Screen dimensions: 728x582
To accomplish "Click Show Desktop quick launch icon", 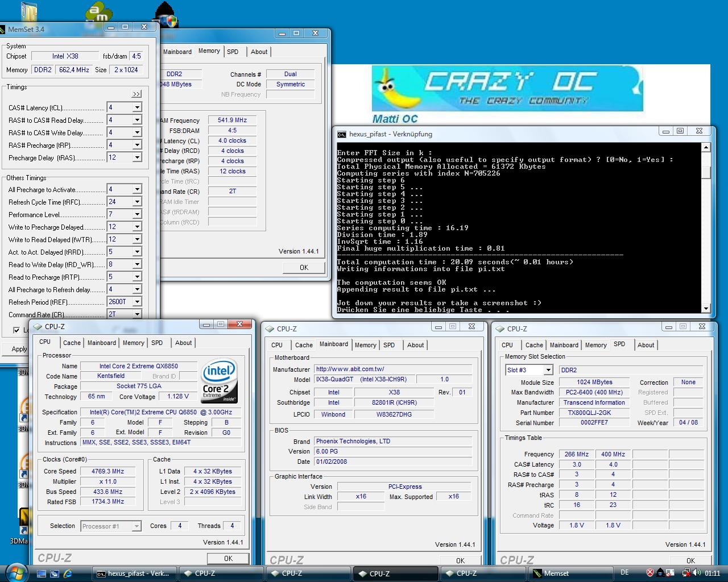I will 42,573.
